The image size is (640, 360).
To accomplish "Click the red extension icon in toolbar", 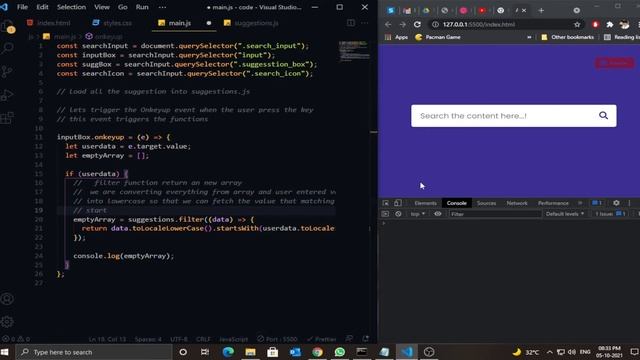I will 595,24.
